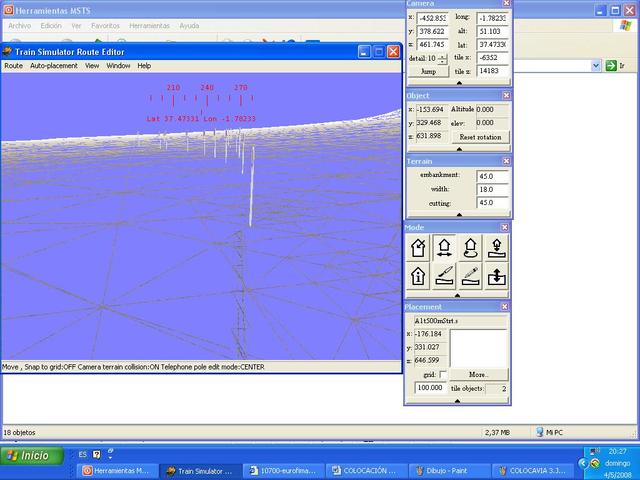Select the place object on terrain icon
Viewport: 640px width, 480px height.
pyautogui.click(x=497, y=248)
